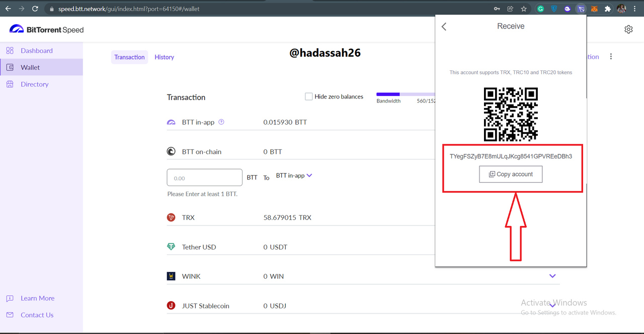Image resolution: width=644 pixels, height=334 pixels.
Task: Switch to the History tab
Action: (x=164, y=57)
